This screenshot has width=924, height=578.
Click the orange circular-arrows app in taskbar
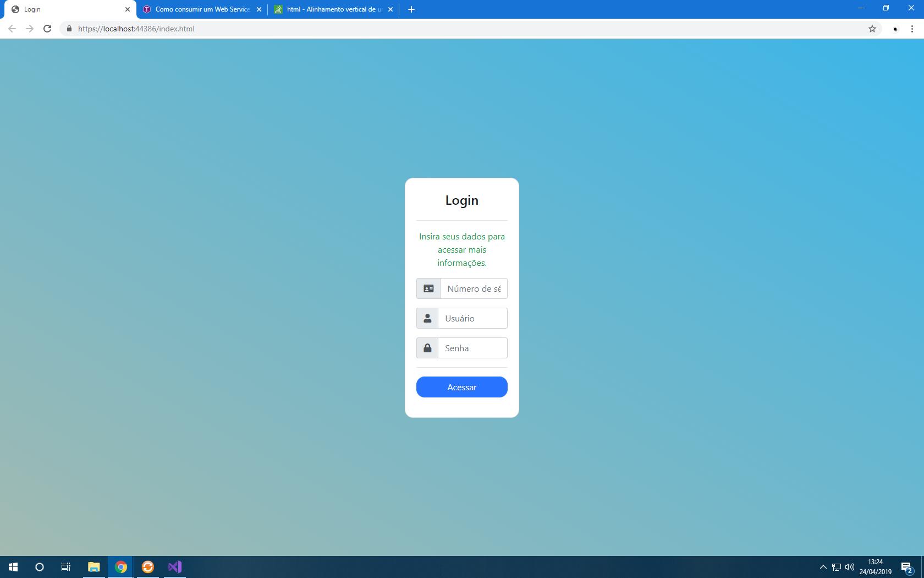click(148, 567)
